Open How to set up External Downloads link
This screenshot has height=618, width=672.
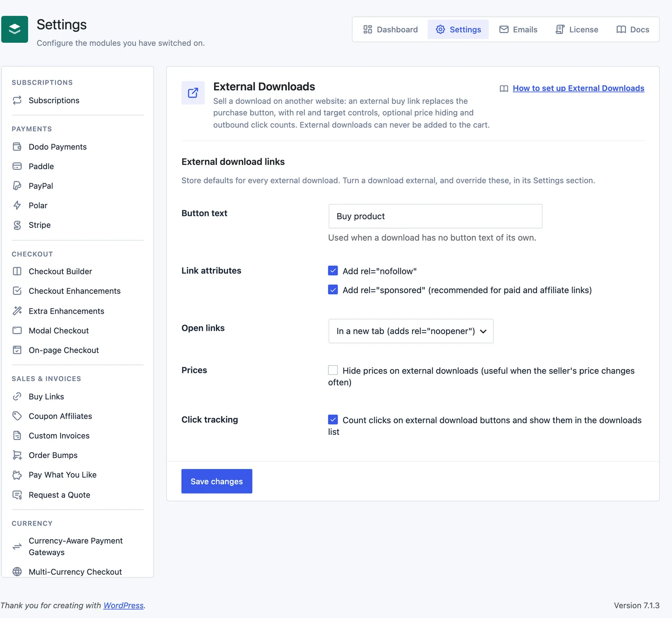click(578, 88)
